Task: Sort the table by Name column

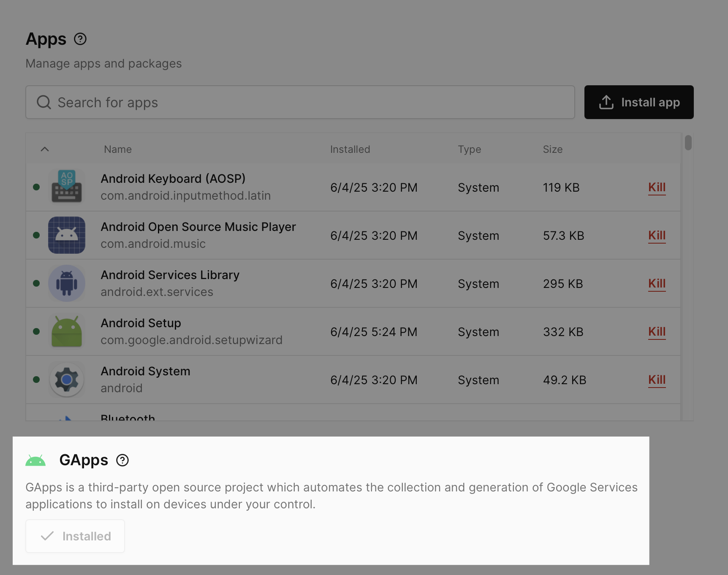Action: coord(118,149)
